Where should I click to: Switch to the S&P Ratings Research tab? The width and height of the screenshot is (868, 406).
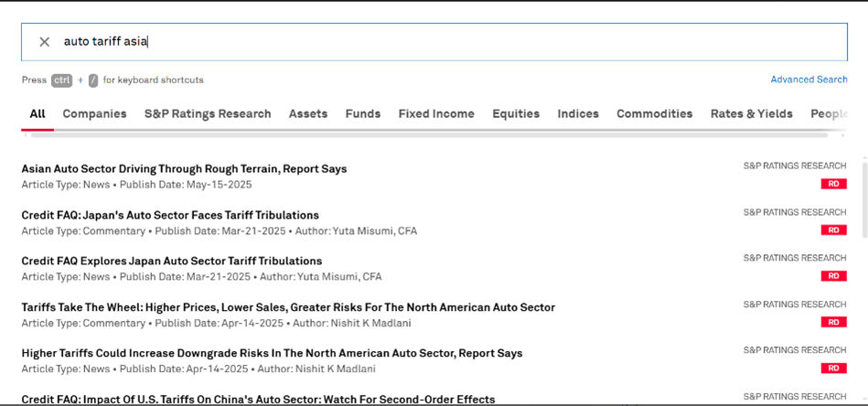click(208, 114)
